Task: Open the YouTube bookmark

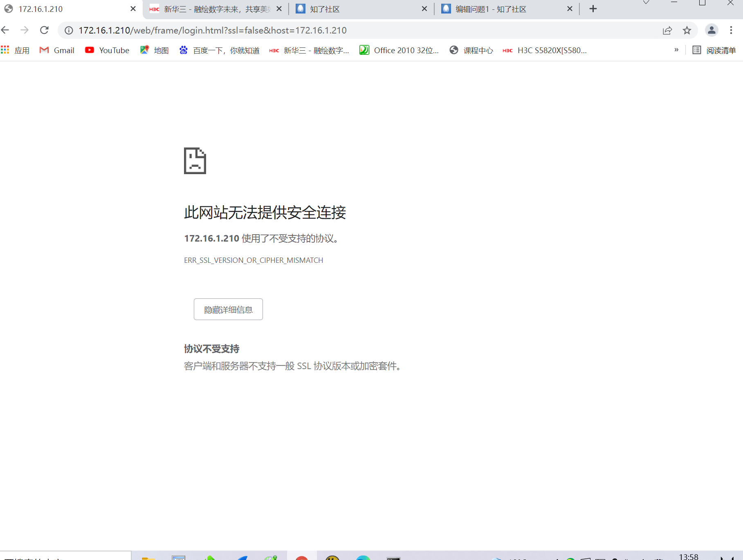Action: tap(107, 50)
